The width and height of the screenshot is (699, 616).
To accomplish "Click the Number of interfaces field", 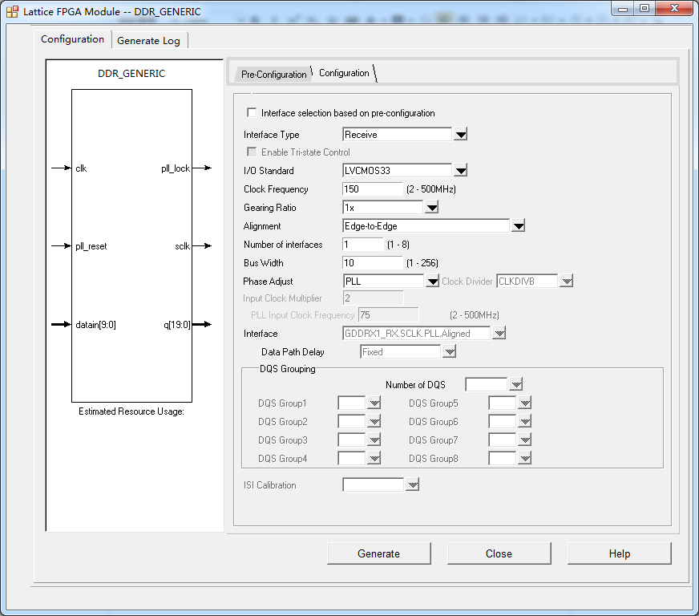I will pyautogui.click(x=363, y=245).
